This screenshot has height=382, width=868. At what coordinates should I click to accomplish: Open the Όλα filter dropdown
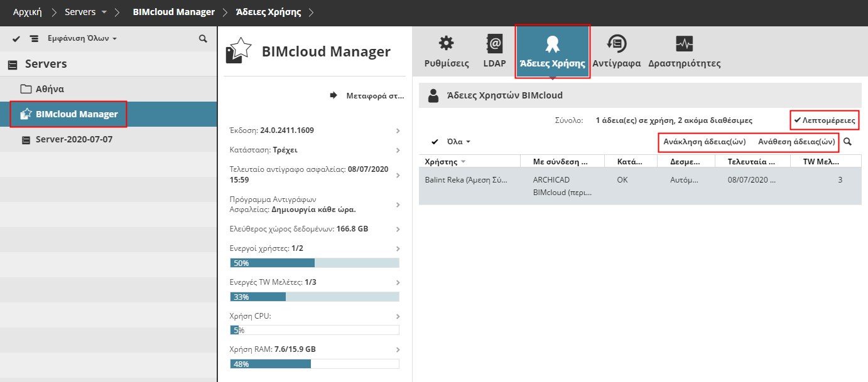pyautogui.click(x=458, y=142)
